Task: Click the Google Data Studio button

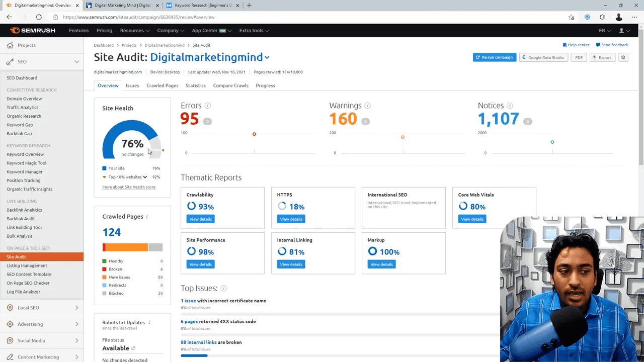Action: (543, 57)
